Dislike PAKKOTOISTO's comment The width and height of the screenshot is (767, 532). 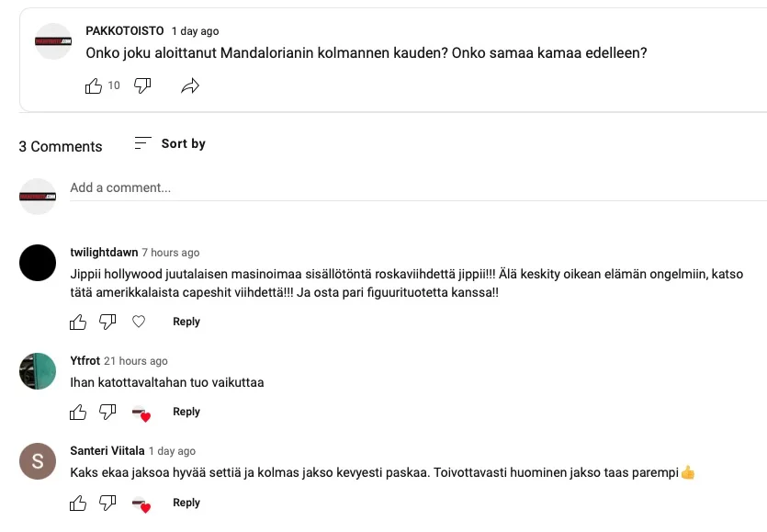click(141, 85)
